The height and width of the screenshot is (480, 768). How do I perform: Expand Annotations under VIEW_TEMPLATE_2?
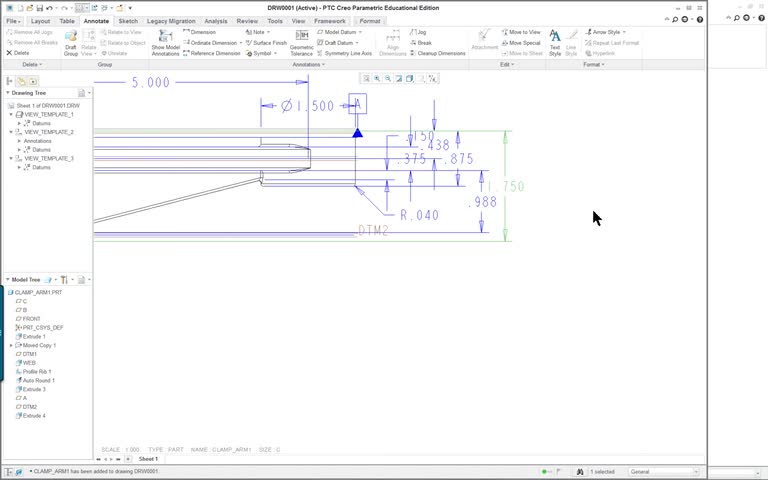click(20, 141)
